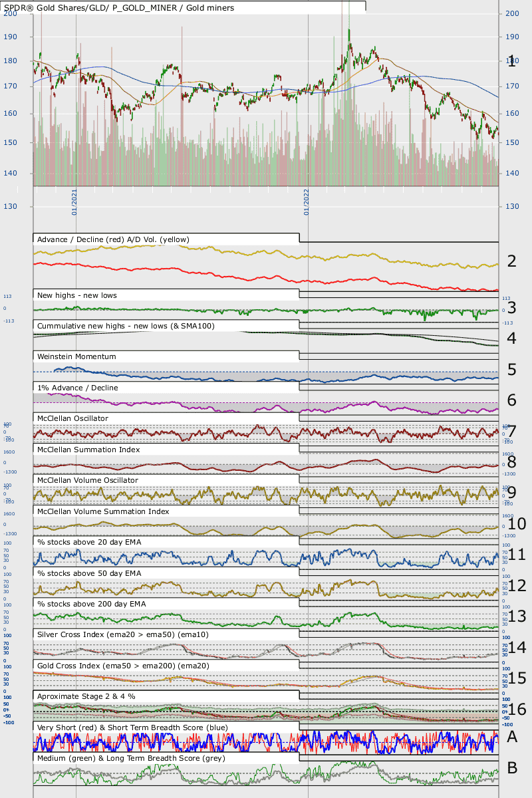Click the 'Very Short (red) & Short Term Breadth Score (blue)' label
Viewport: 532px width, 798px height.
tap(133, 728)
